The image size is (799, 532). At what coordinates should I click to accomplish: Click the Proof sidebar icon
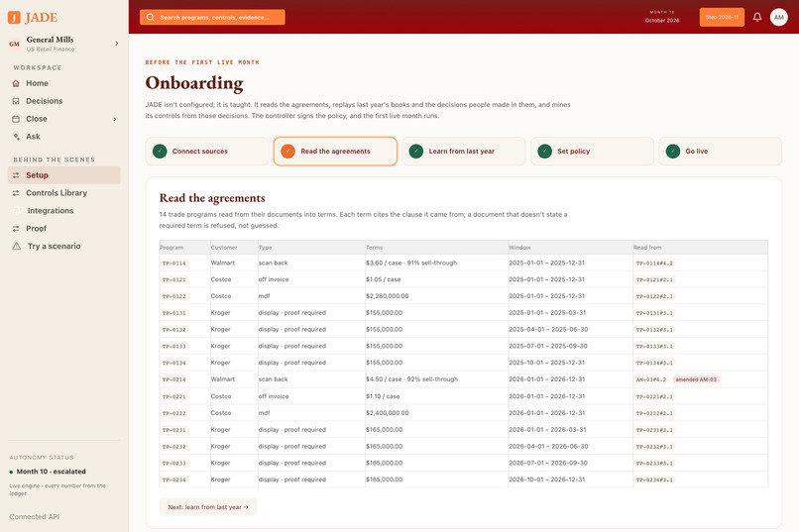pos(16,229)
